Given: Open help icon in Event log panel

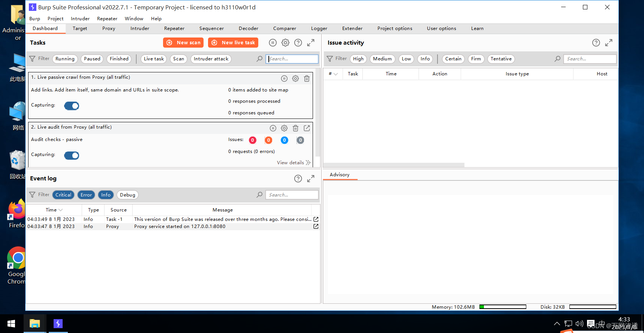Looking at the screenshot, I should click(298, 178).
